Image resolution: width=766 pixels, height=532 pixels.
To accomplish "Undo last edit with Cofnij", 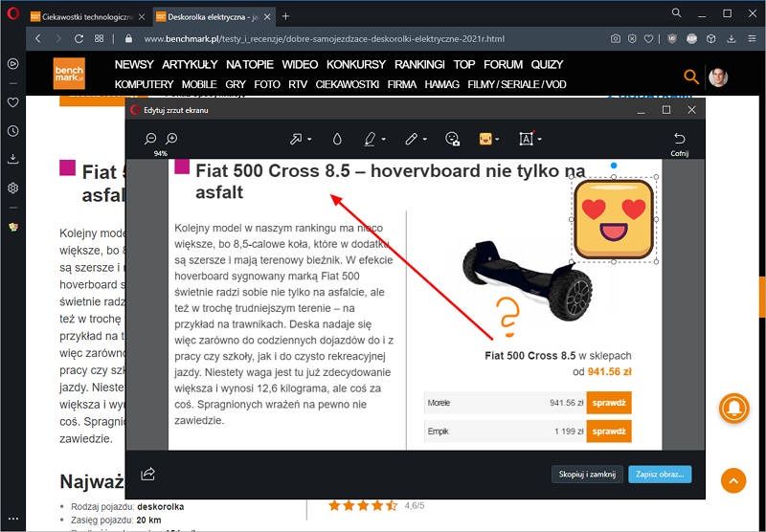I will click(x=680, y=144).
